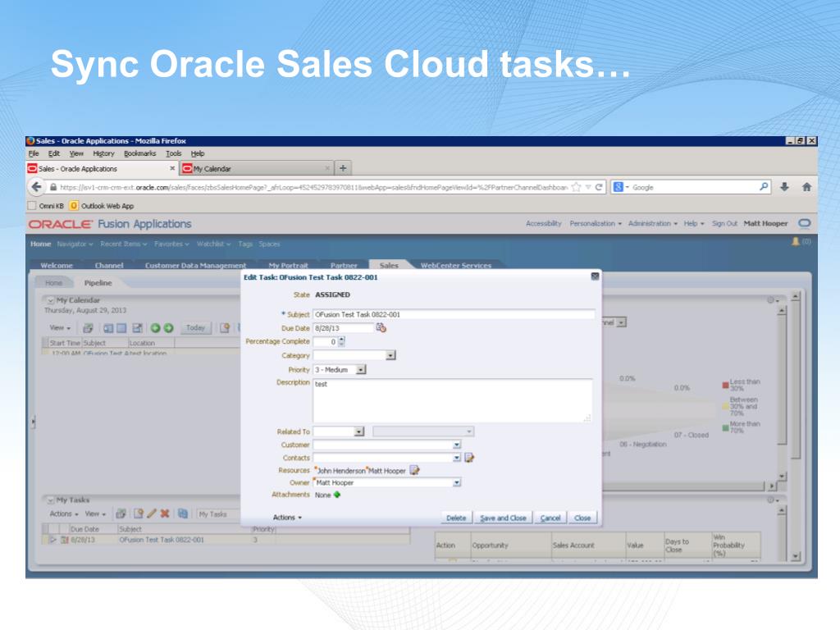Switch to the WebCenter Services tab

pyautogui.click(x=456, y=265)
